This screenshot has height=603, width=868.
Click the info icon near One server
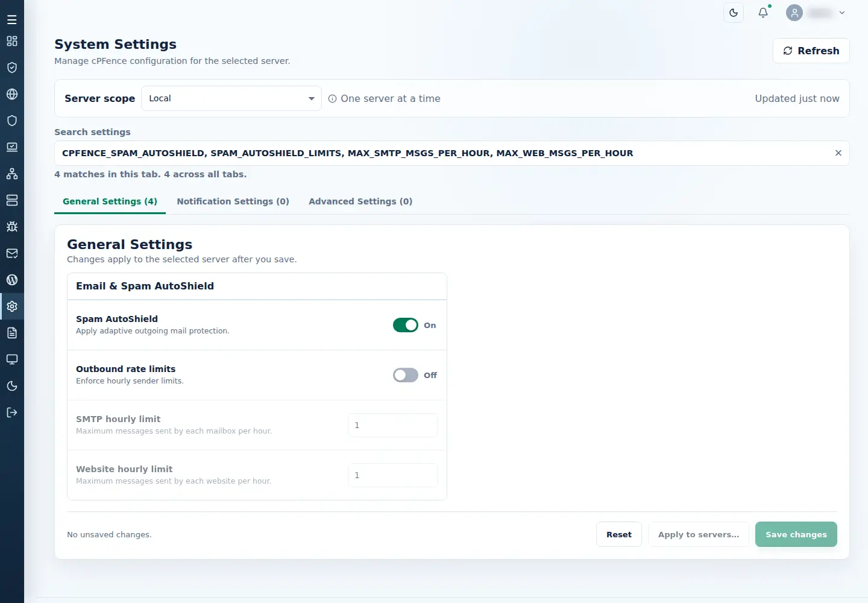(x=332, y=99)
